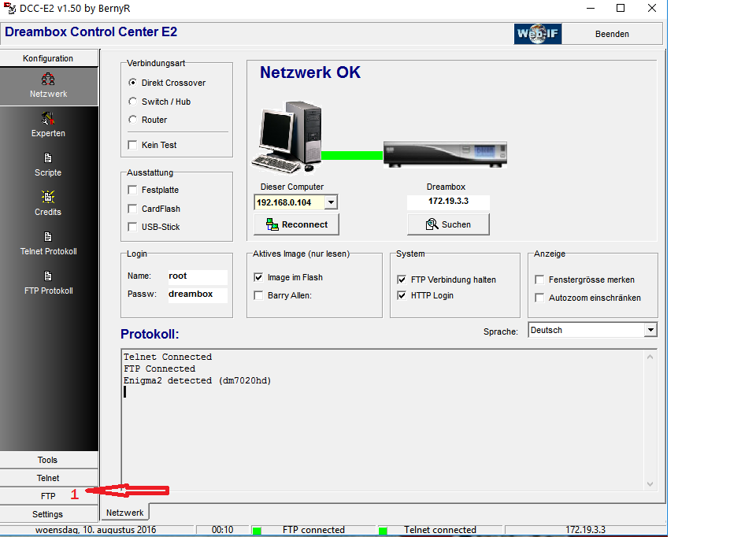Open the Credits sidebar icon
Image resolution: width=756 pixels, height=537 pixels.
(48, 198)
